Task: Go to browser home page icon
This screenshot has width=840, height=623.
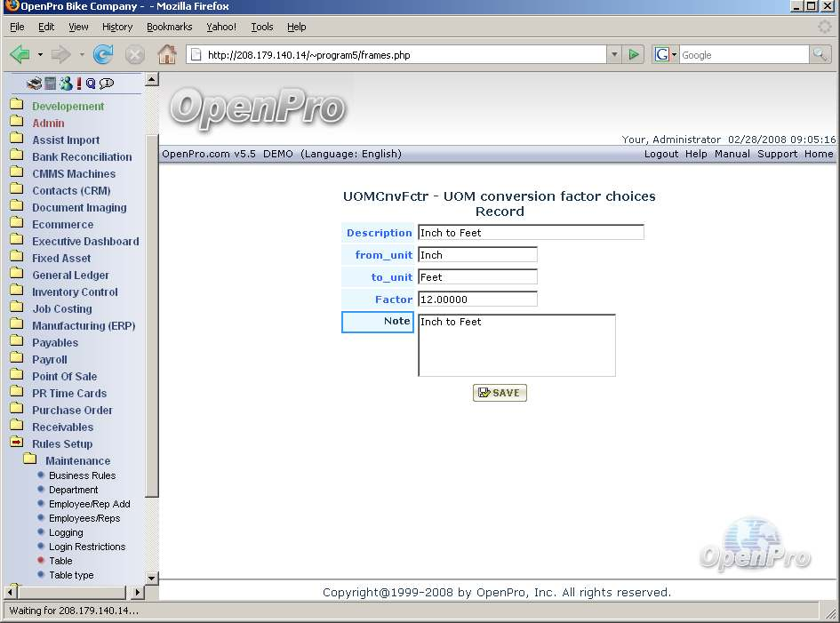Action: pyautogui.click(x=166, y=55)
